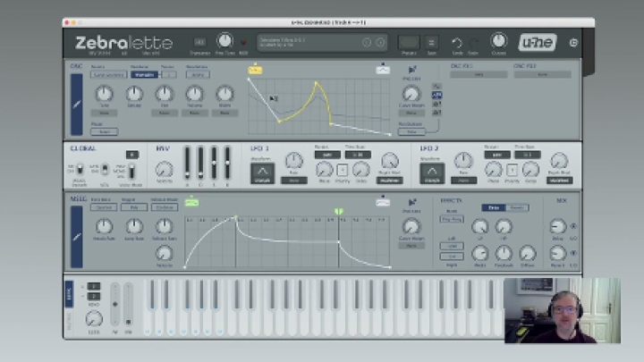Click the Fine Tune knob
Image resolution: width=644 pixels, height=362 pixels.
tap(225, 41)
